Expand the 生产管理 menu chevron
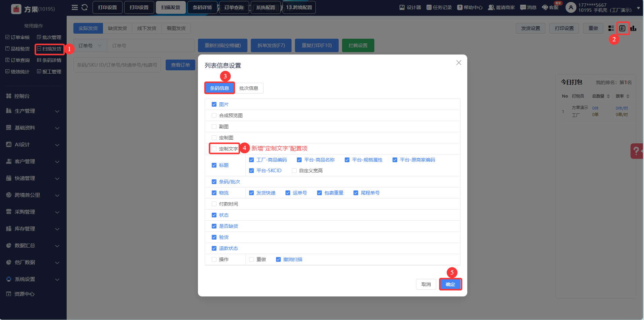 (x=57, y=111)
